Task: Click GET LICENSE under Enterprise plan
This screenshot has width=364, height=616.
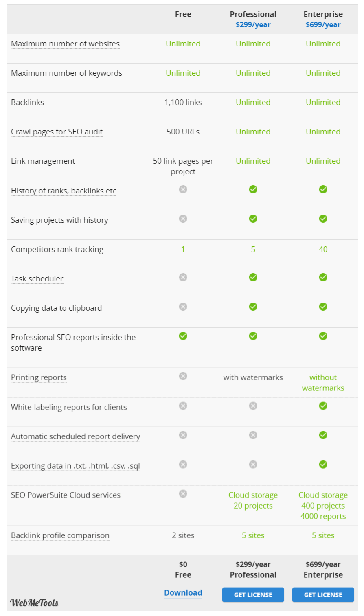Action: coord(323,595)
